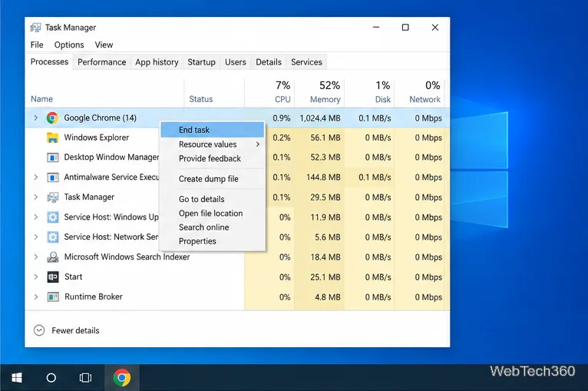Open the Resource values submenu arrow
This screenshot has height=391, width=588.
point(258,144)
